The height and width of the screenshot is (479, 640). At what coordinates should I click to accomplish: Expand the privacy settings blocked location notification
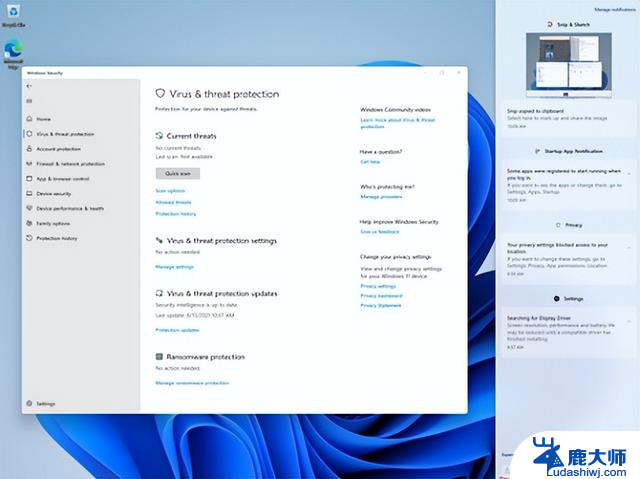[x=629, y=247]
